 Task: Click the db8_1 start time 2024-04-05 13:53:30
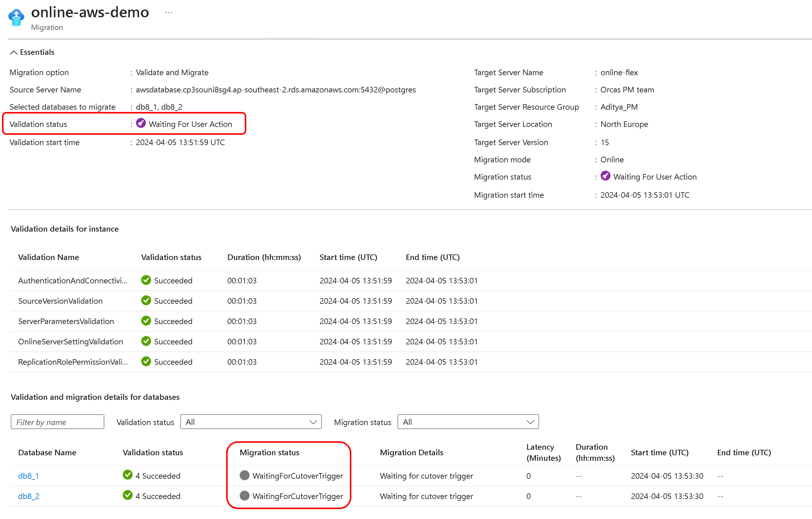(x=667, y=476)
